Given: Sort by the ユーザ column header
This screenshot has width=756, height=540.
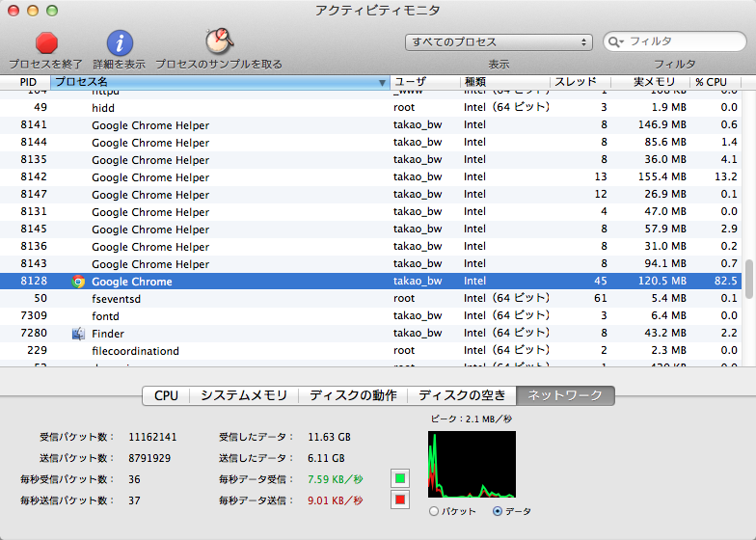Looking at the screenshot, I should pos(424,82).
